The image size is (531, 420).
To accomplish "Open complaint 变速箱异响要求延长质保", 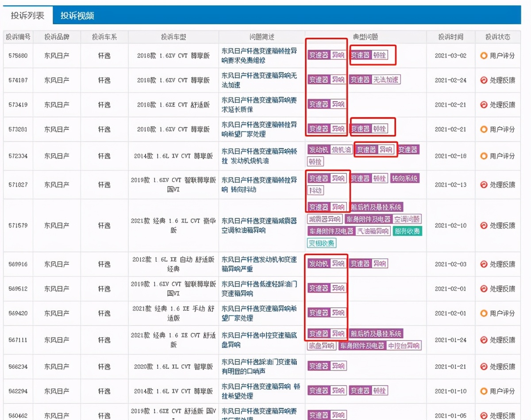I will 259,105.
